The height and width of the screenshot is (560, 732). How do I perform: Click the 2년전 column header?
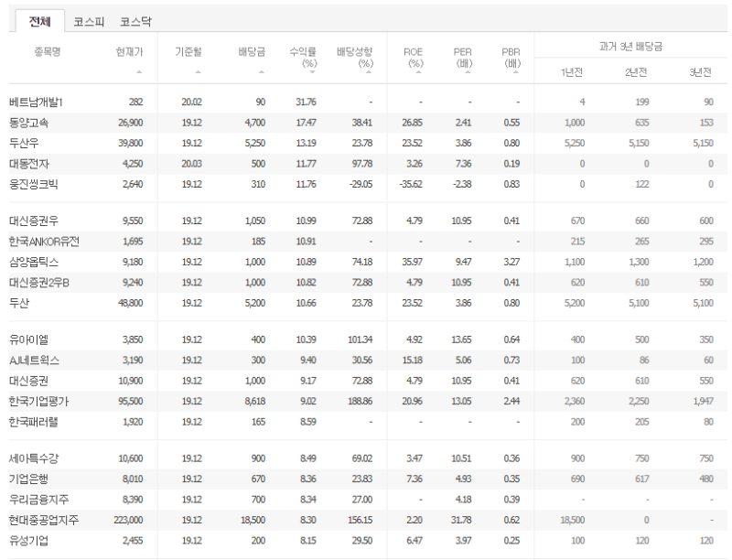tap(636, 72)
